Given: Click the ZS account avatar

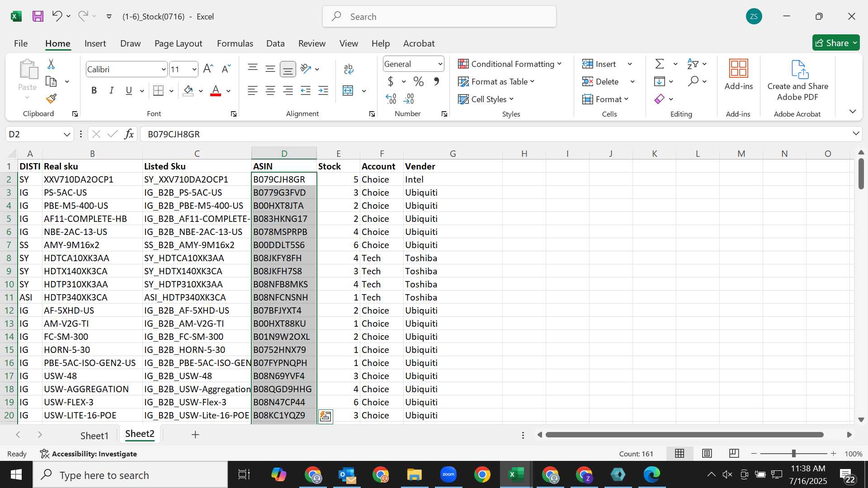Looking at the screenshot, I should [x=754, y=17].
